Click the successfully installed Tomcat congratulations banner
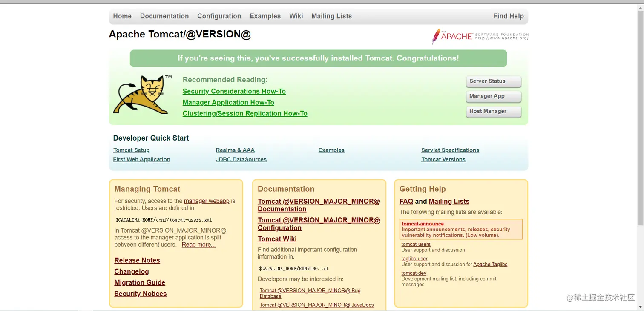Viewport: 644px width, 311px height. pos(318,58)
